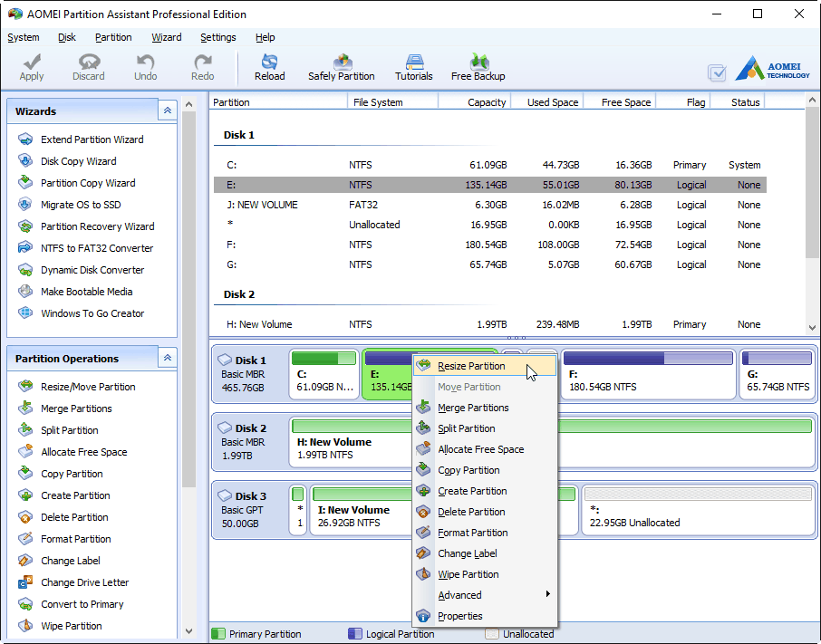Select Convert to Primary in sidebar

(82, 604)
